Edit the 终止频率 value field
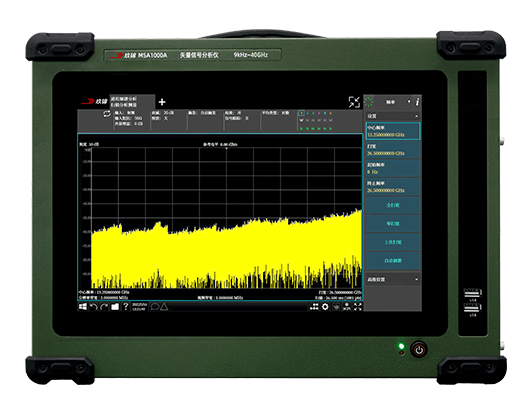532x416 pixels. [x=393, y=187]
